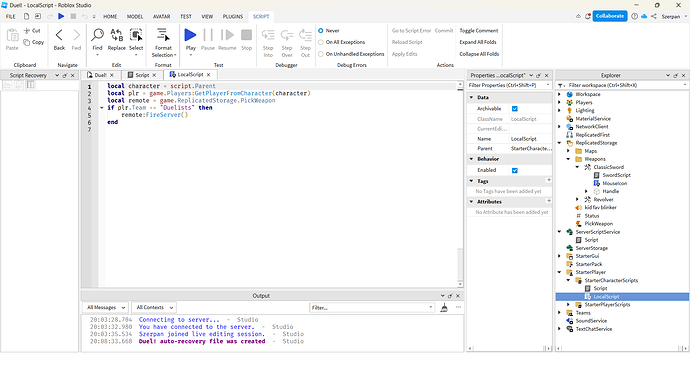
Task: Click the Resume test button
Action: click(x=227, y=39)
